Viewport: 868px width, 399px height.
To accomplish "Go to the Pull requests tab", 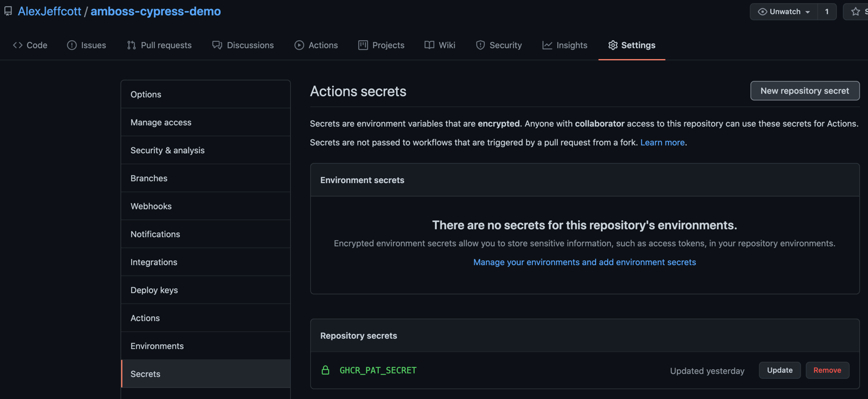I will tap(159, 45).
